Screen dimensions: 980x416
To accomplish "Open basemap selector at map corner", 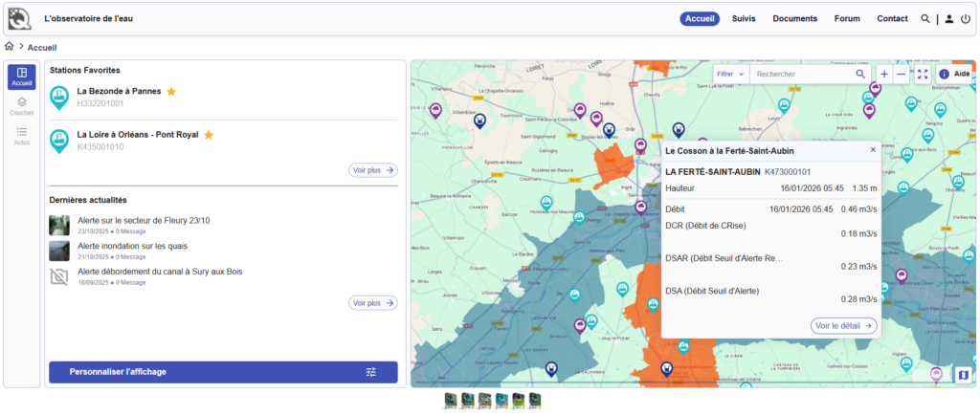I will [962, 375].
